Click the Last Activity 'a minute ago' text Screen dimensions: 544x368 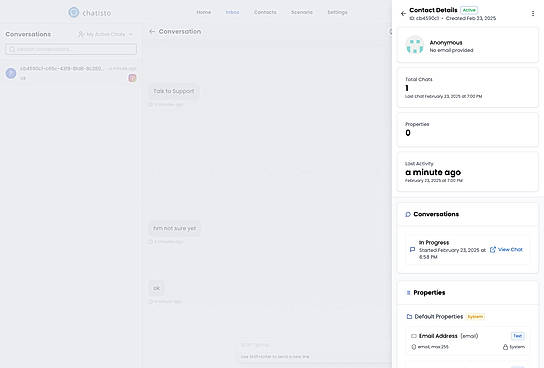(433, 172)
